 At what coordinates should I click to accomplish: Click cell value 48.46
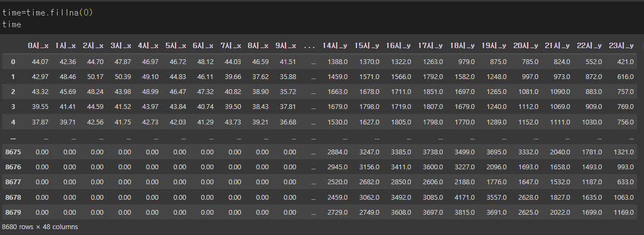coord(68,77)
